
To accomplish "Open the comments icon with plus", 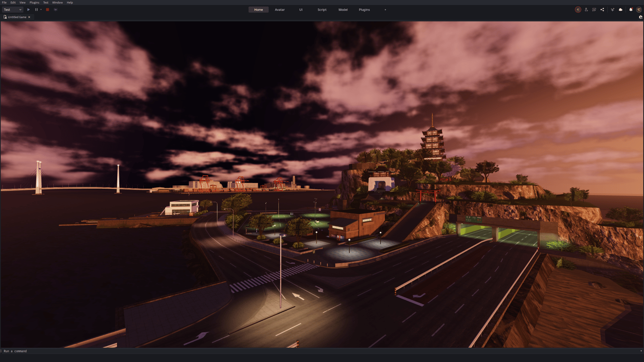I will click(x=594, y=9).
